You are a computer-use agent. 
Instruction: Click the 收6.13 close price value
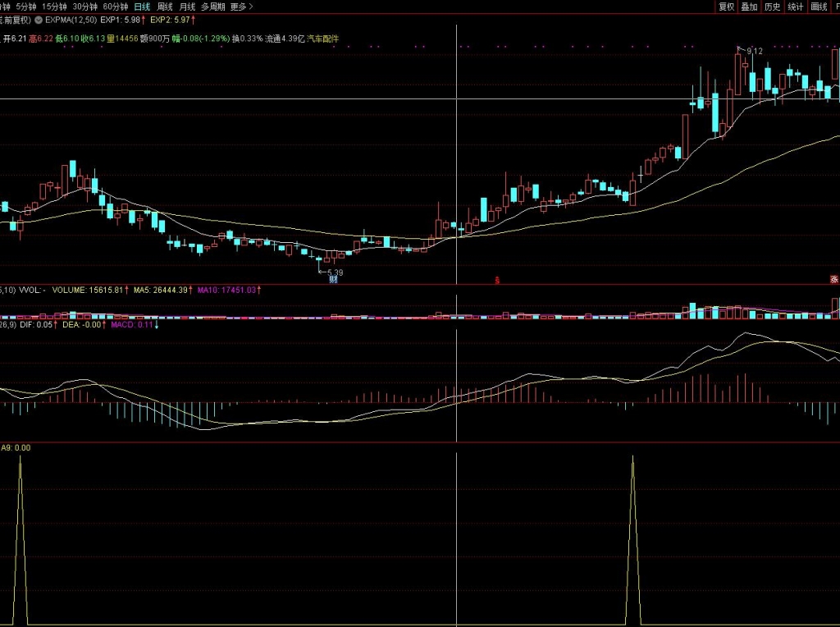coord(93,39)
